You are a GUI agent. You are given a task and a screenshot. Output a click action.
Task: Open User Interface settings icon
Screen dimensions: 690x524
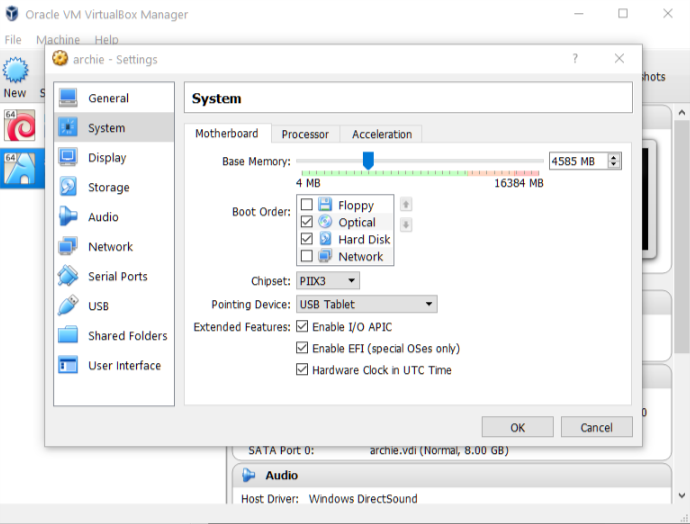point(68,365)
